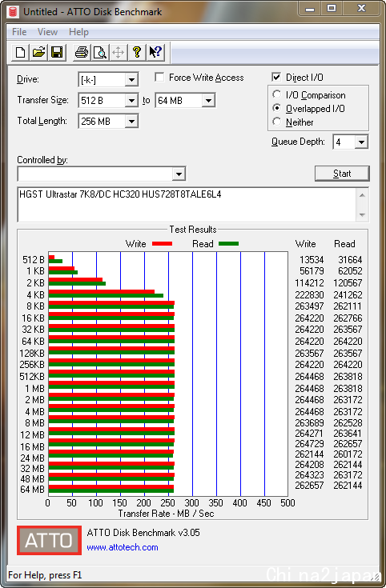The height and width of the screenshot is (588, 386).
Task: Expand the Queue Depth dropdown
Action: [361, 142]
